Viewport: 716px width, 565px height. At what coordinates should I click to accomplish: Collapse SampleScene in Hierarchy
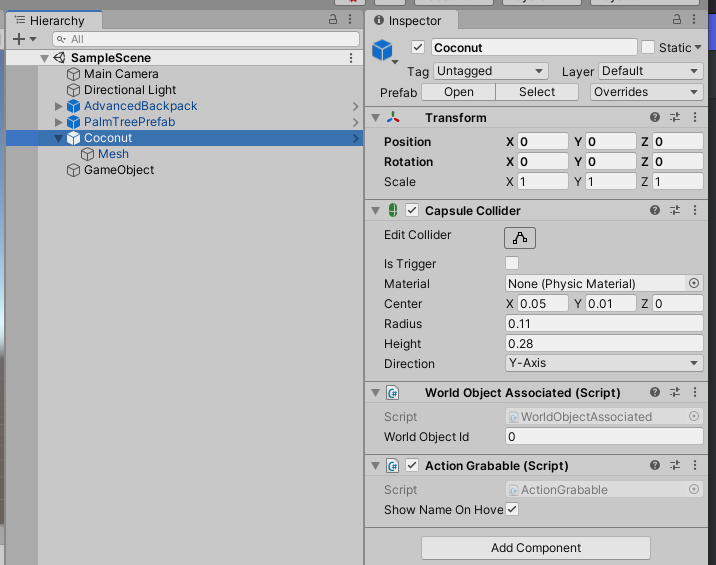point(44,58)
